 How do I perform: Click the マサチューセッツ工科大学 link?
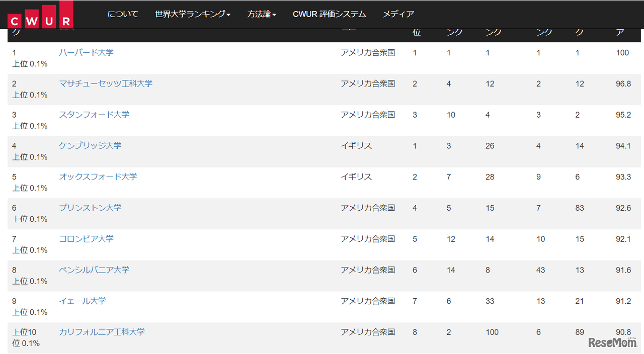[106, 83]
